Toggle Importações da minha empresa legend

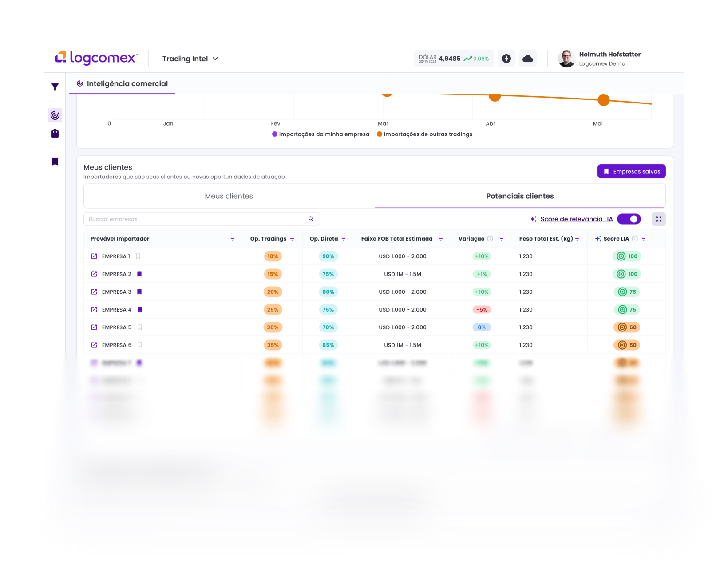coord(320,134)
